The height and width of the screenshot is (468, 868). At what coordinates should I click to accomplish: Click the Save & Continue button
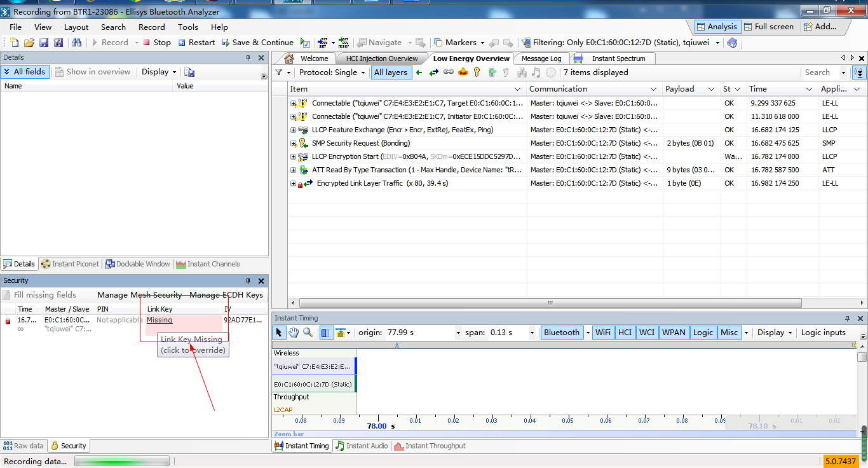click(x=257, y=43)
